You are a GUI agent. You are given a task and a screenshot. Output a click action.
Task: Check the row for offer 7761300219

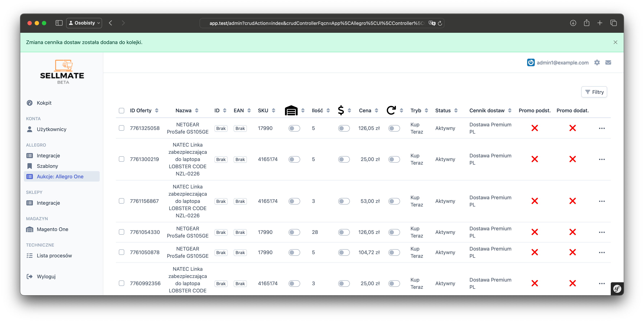122,159
